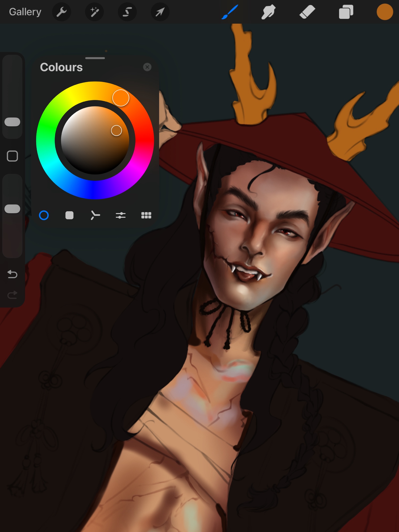The image size is (399, 532).
Task: Open the Actions wrench menu
Action: 61,12
